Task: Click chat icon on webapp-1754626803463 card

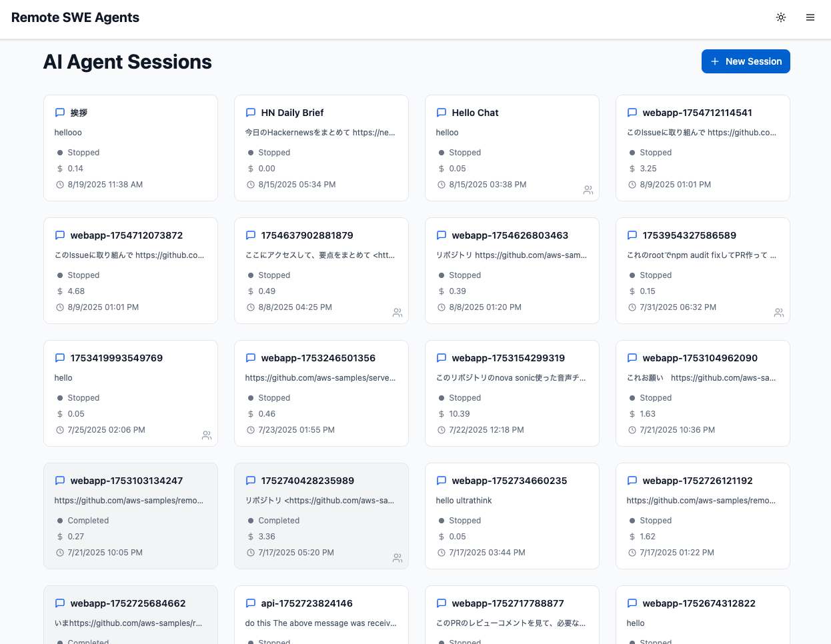Action: click(x=442, y=235)
